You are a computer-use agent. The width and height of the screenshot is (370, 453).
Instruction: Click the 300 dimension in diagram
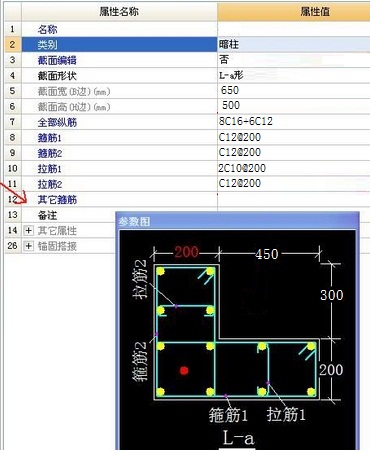coord(332,295)
